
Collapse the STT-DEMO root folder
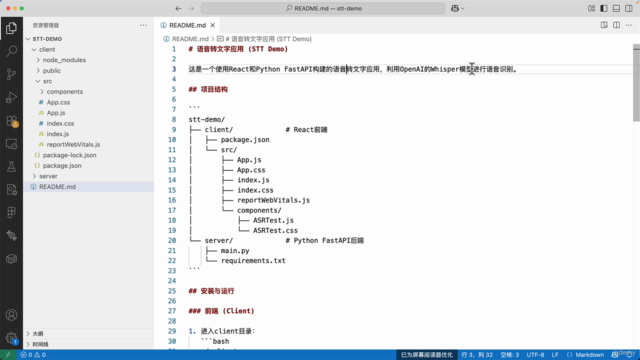tap(28, 39)
